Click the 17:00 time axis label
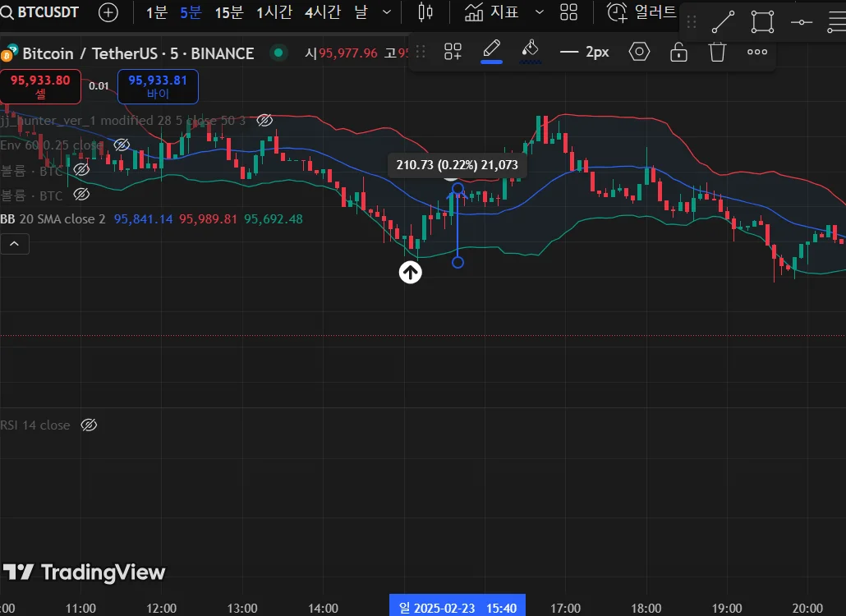 (565, 609)
